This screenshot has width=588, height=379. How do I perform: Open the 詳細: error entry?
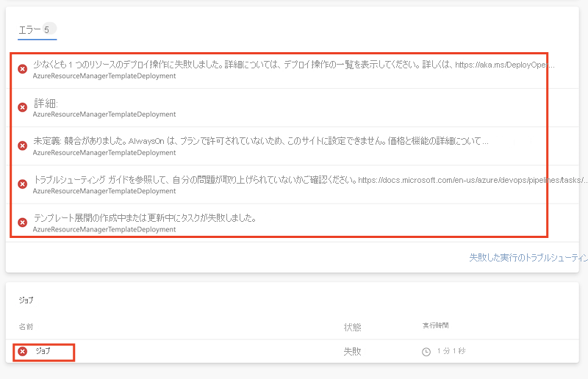(x=46, y=103)
